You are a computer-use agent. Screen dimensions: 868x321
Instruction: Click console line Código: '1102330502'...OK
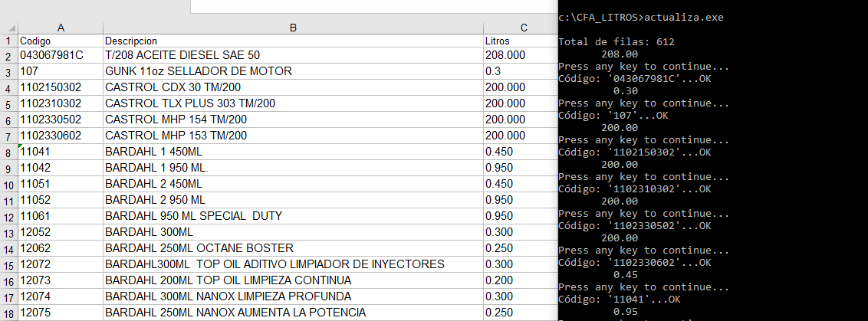click(635, 226)
